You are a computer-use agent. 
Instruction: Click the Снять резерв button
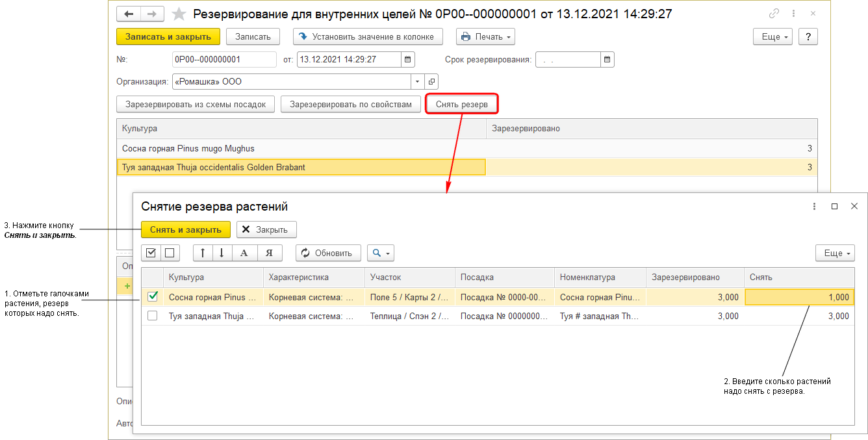pyautogui.click(x=461, y=104)
